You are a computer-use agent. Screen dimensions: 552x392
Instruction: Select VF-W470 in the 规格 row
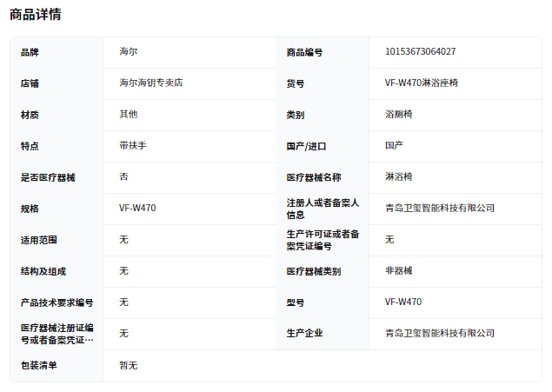point(137,209)
